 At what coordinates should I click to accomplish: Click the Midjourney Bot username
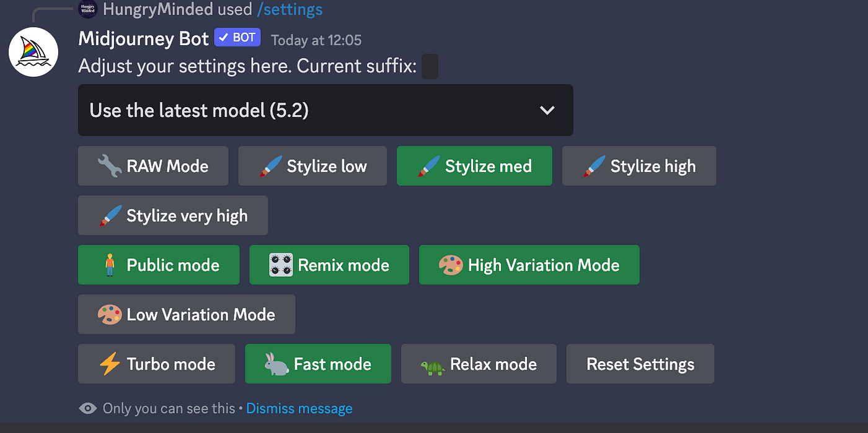pos(144,39)
